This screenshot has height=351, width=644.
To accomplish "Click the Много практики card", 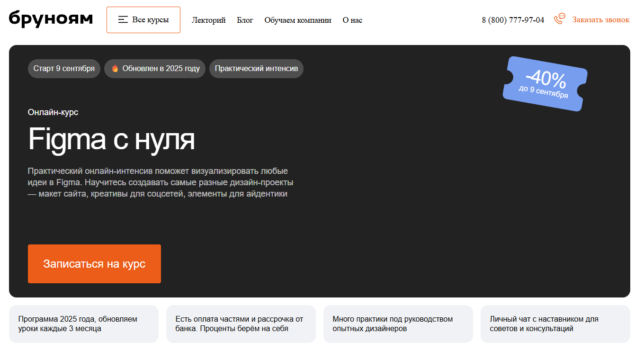I will [x=398, y=324].
